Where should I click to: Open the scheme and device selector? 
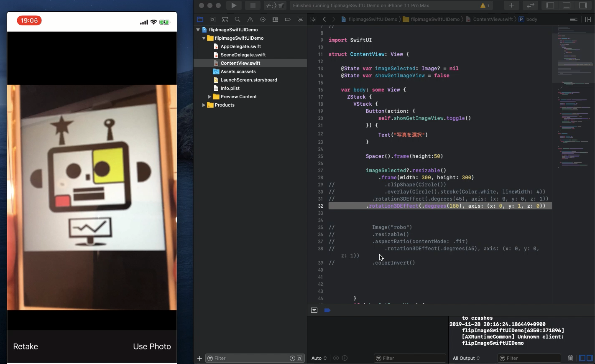275,5
